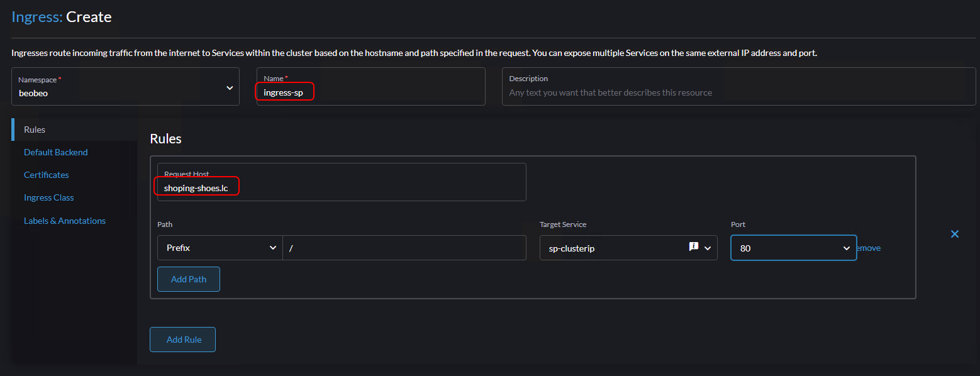Click the Add Path button
This screenshot has width=980, height=376.
188,279
